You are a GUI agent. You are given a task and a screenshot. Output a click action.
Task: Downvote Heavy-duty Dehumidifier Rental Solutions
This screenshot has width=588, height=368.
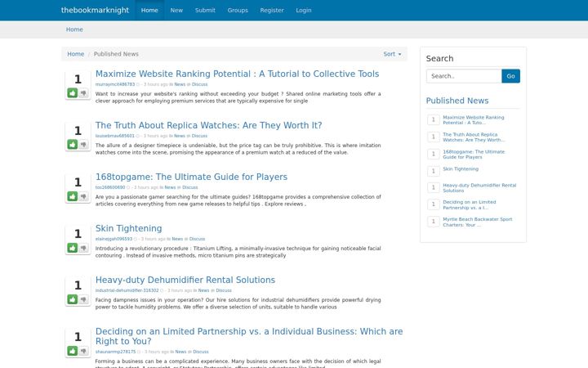[x=83, y=299]
